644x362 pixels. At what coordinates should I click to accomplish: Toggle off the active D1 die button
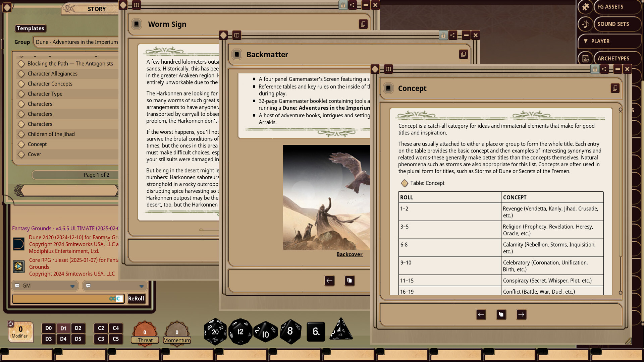click(x=63, y=328)
